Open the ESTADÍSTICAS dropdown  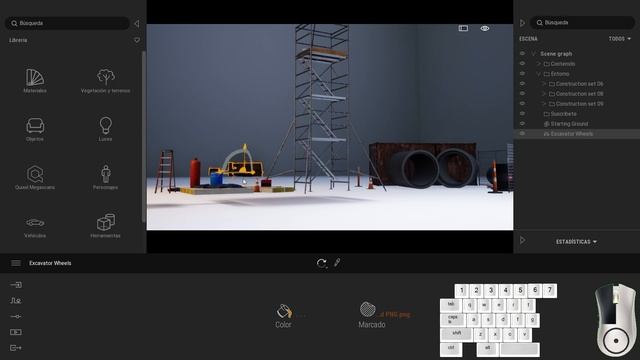click(576, 242)
